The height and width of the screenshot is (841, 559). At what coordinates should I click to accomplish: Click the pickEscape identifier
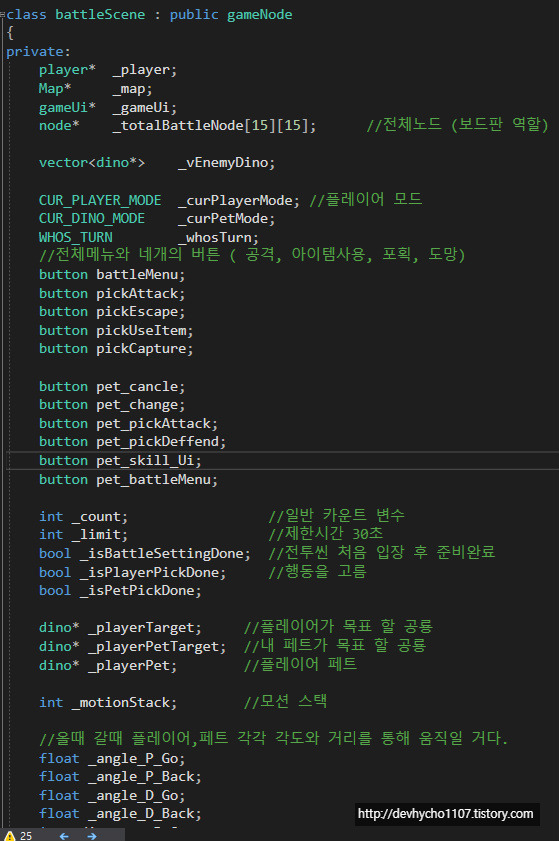coord(141,312)
